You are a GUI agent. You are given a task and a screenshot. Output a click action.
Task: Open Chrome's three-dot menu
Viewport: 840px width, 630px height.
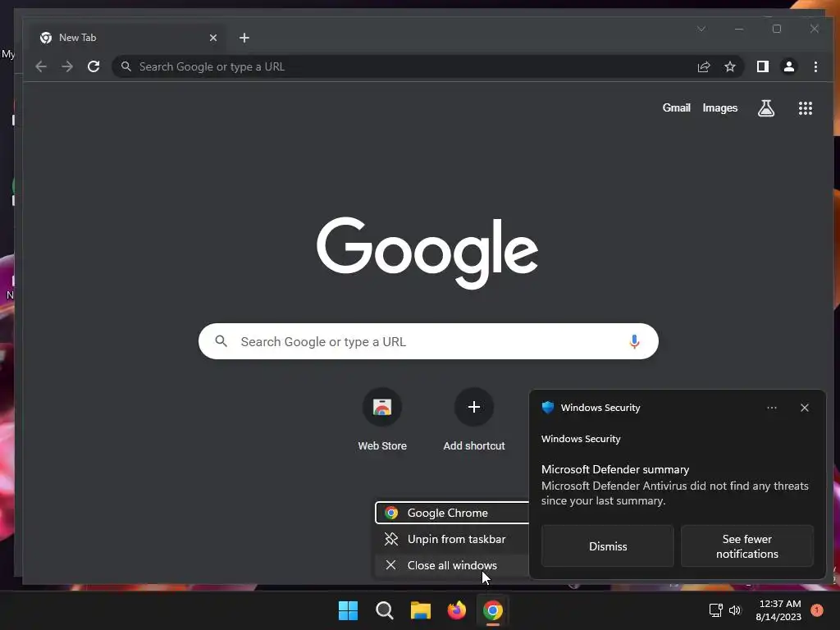815,66
